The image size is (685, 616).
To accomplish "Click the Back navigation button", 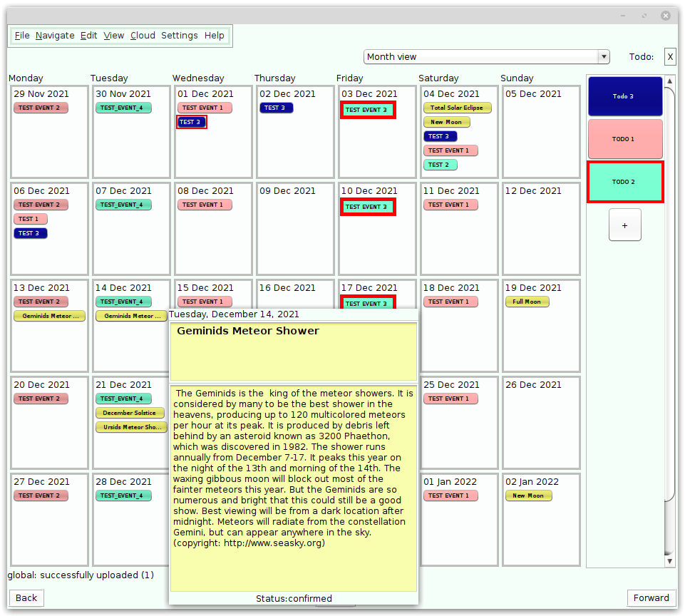I will pyautogui.click(x=26, y=597).
